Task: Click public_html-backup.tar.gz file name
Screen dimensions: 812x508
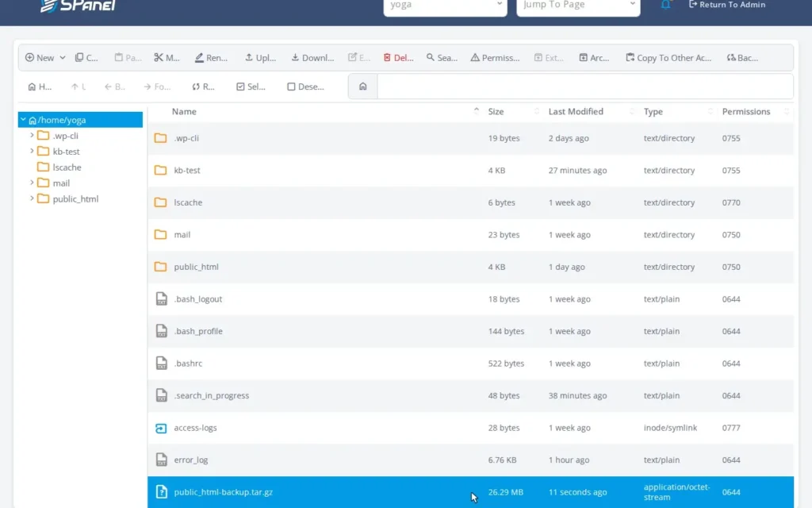Action: pyautogui.click(x=223, y=492)
